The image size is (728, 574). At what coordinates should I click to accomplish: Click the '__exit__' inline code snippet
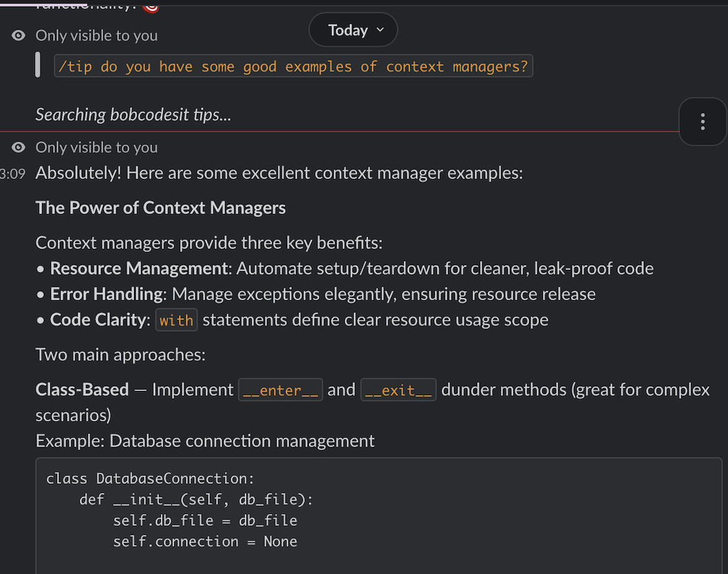pyautogui.click(x=398, y=390)
